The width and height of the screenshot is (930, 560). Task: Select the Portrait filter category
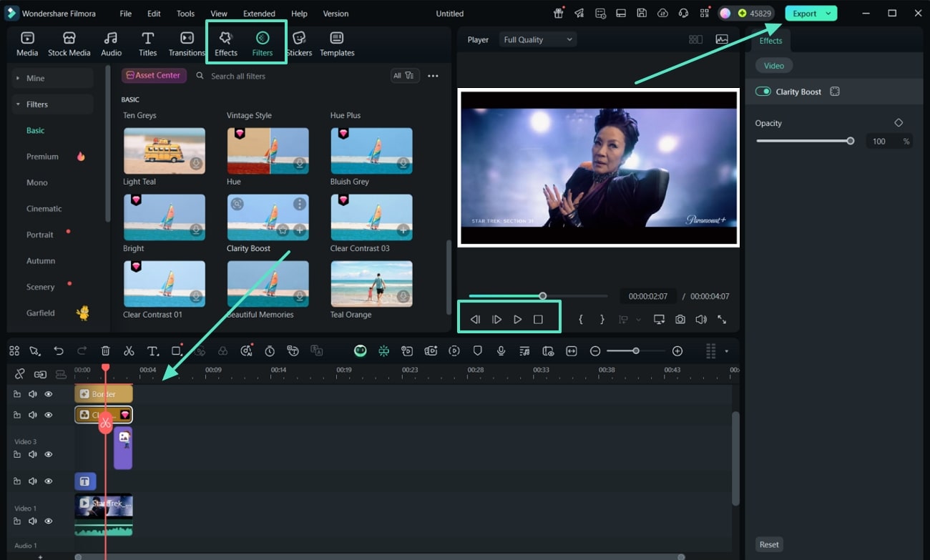40,235
